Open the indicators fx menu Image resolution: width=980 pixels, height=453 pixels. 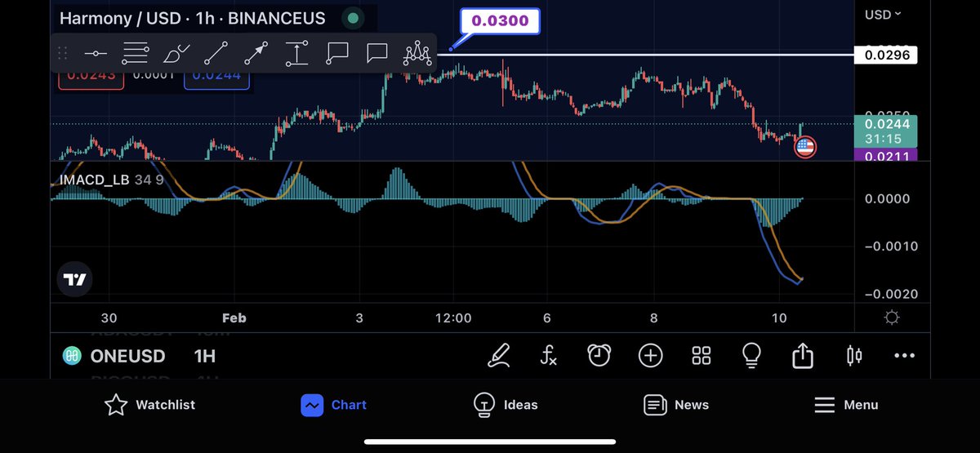549,355
